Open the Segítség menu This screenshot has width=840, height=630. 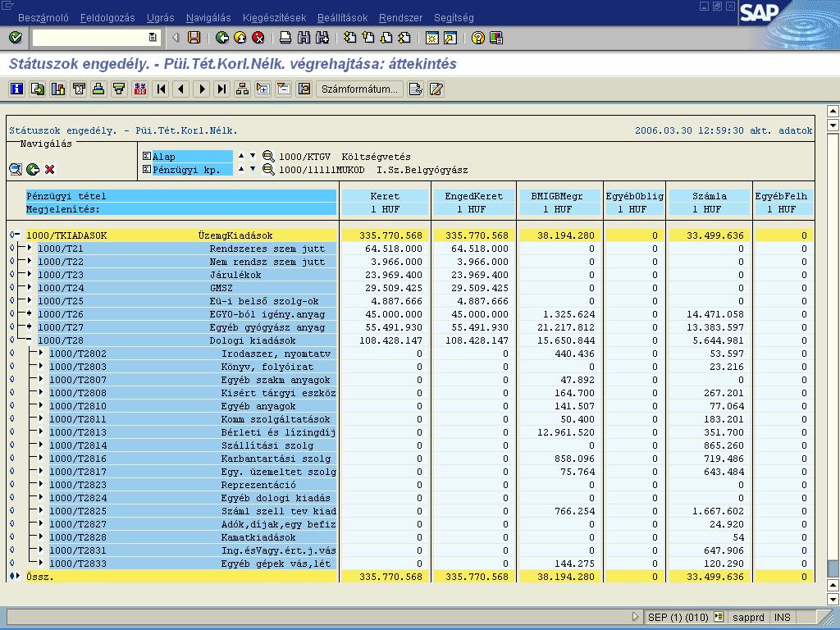point(454,18)
